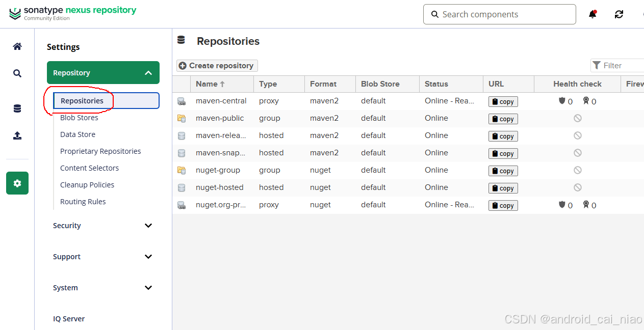Viewport: 644px width, 330px height.
Task: Click the nuget-group disabled health check icon
Action: [578, 170]
